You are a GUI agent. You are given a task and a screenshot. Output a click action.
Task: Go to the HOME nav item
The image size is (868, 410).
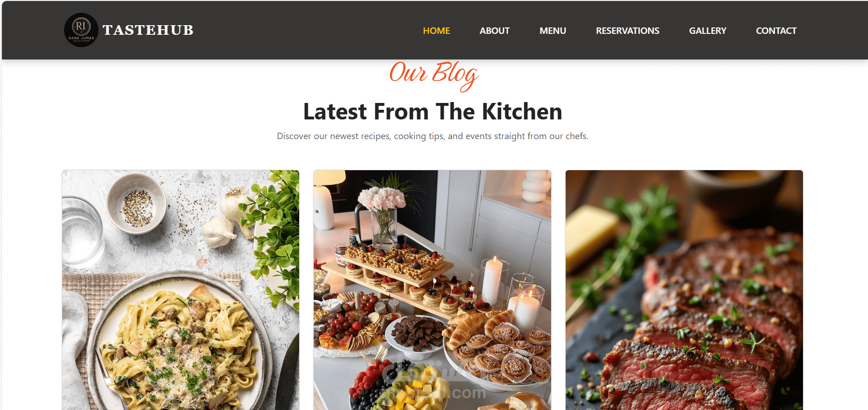(x=436, y=31)
